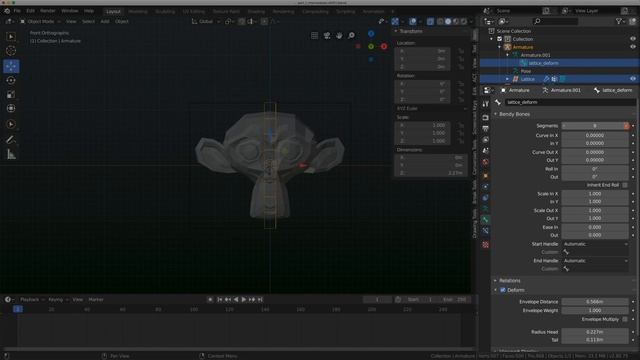This screenshot has width=640, height=360.
Task: Uncheck the Deform checkbox
Action: pos(503,290)
